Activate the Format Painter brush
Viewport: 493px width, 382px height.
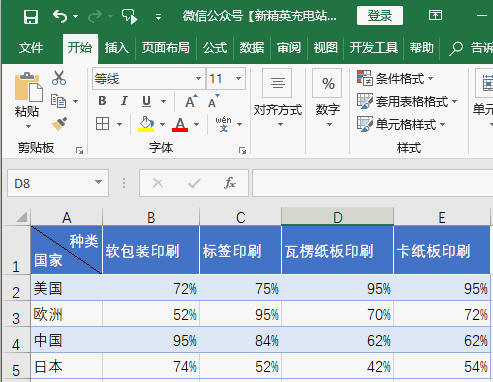(x=59, y=124)
